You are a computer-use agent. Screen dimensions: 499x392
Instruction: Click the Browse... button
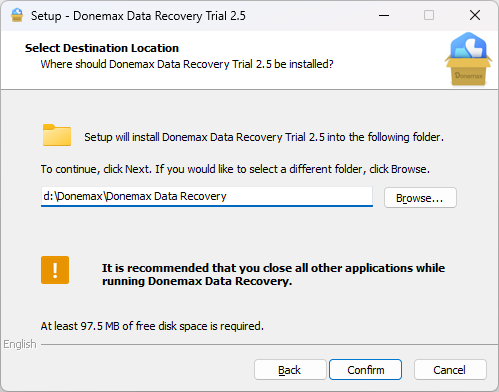click(x=420, y=198)
